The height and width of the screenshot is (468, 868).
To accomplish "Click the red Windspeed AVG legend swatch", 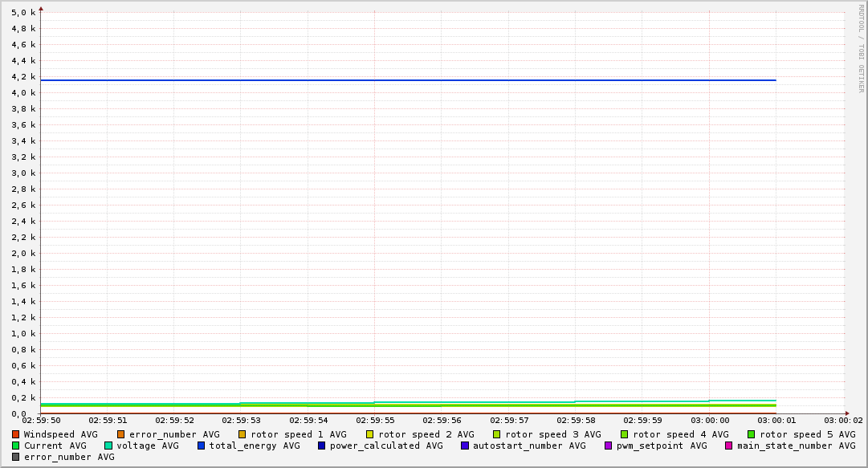I will (x=16, y=434).
